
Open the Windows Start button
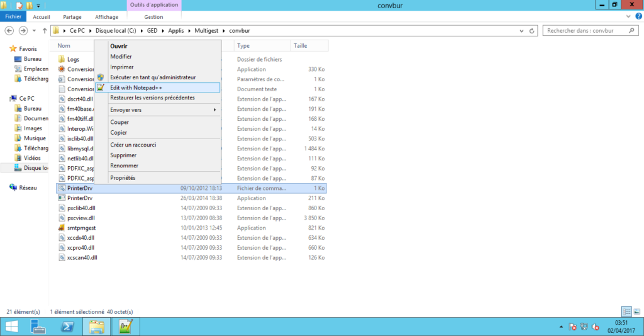pos(12,327)
